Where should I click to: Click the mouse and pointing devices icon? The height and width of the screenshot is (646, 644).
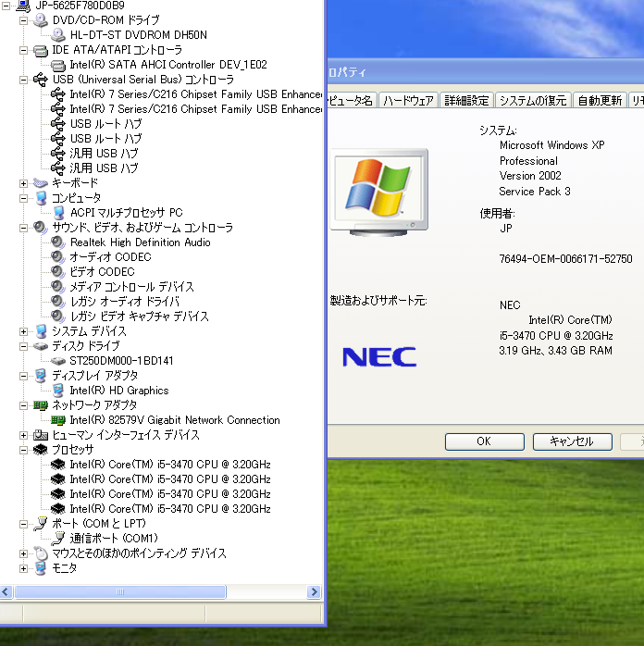point(41,553)
